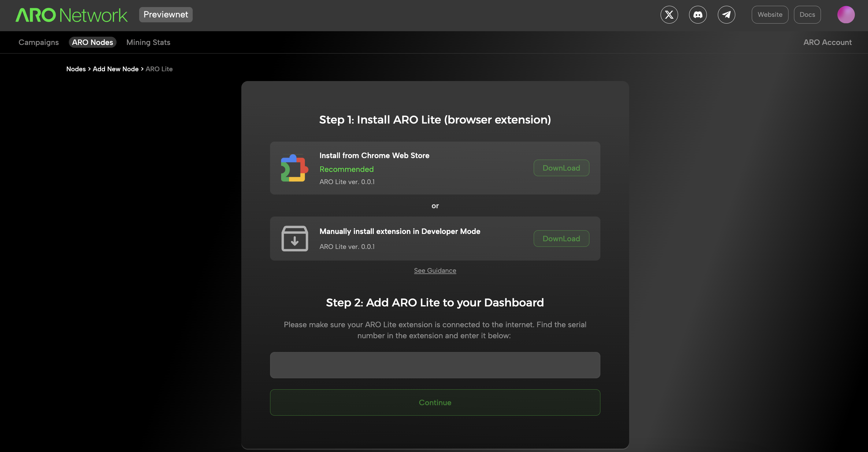Click the serial number instruction paragraph
The image size is (868, 452).
(x=435, y=330)
